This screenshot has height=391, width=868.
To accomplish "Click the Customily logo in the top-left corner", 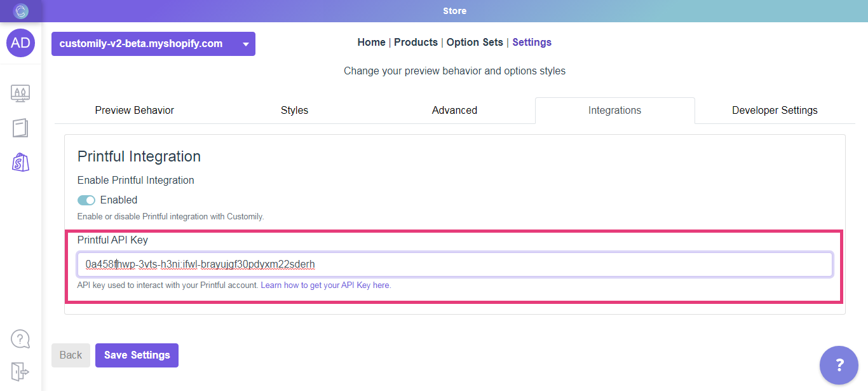I will [x=21, y=11].
